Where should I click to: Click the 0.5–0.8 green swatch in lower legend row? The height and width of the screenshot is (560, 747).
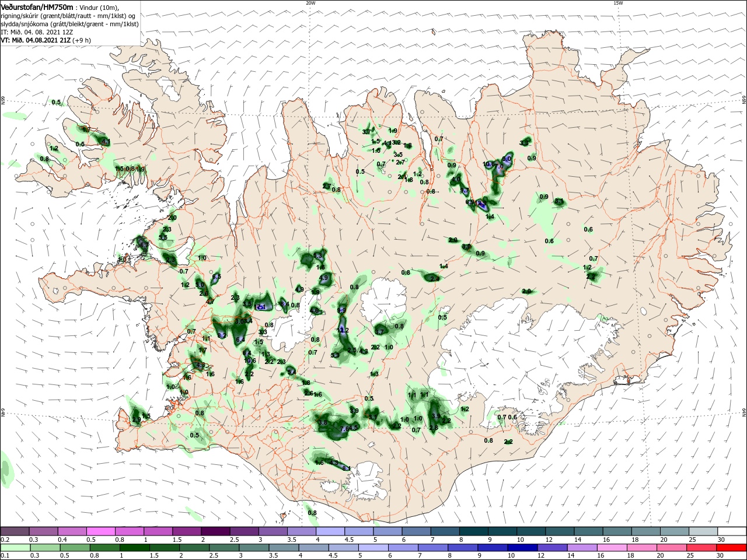(75, 548)
